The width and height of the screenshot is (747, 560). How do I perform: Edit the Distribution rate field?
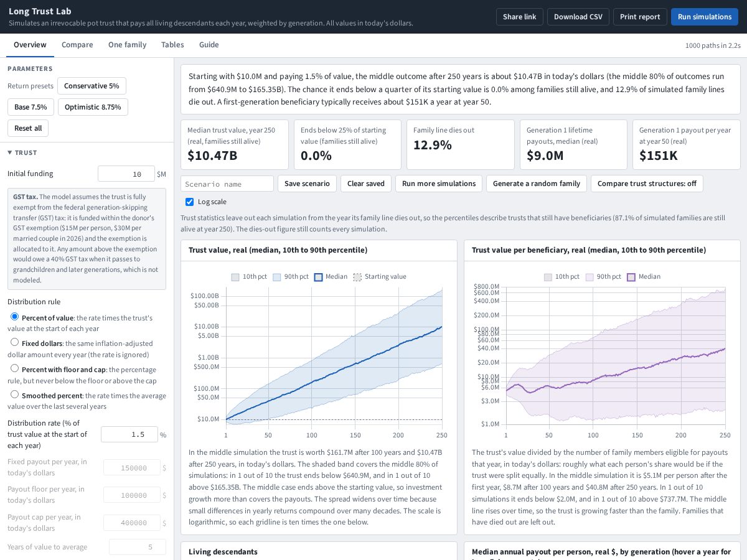[x=129, y=434]
